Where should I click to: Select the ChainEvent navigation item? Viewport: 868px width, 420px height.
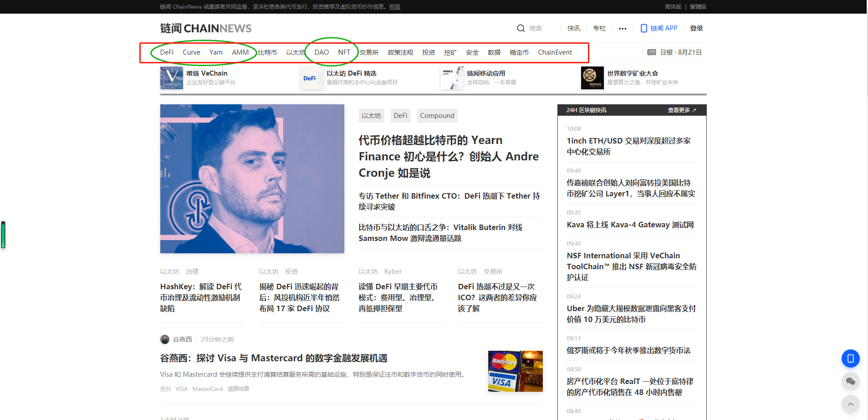[555, 52]
